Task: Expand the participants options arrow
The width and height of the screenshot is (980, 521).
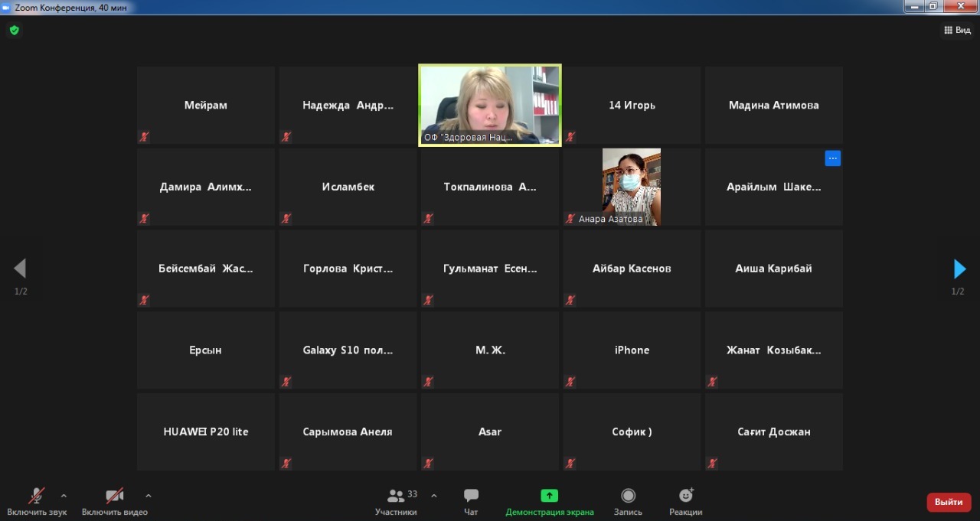Action: click(434, 495)
